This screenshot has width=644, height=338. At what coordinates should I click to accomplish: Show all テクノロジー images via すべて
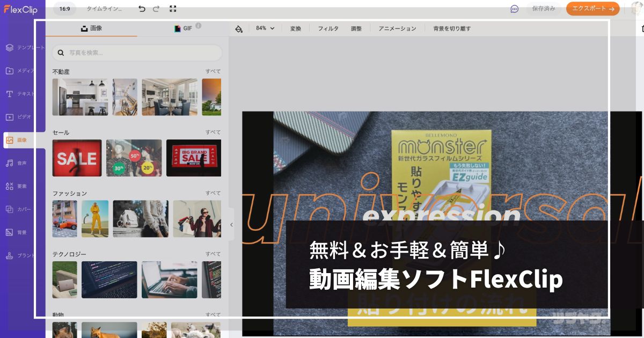(213, 254)
